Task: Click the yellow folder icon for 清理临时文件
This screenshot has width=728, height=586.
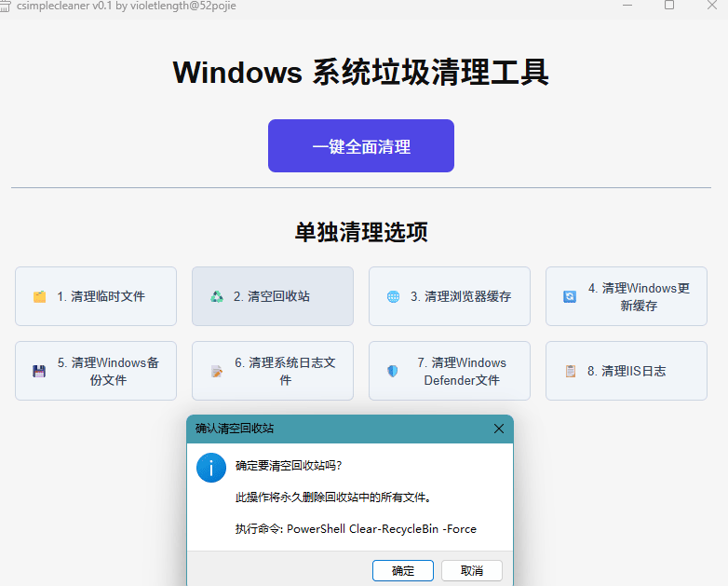Action: pos(39,296)
